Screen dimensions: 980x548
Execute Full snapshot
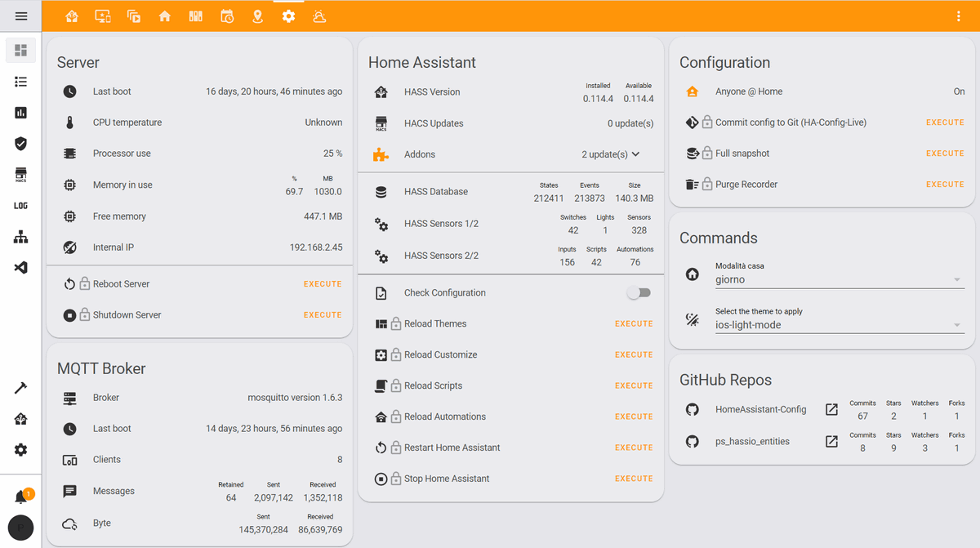point(945,154)
